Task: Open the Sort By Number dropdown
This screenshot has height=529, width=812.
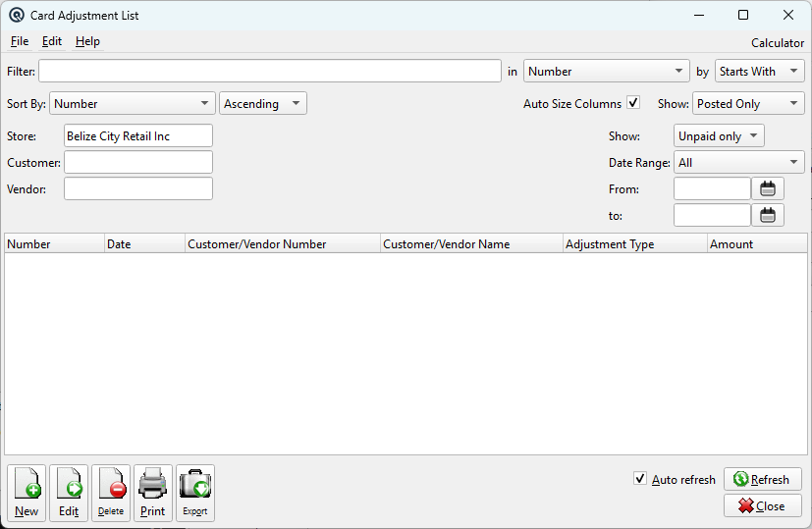Action: (x=132, y=103)
